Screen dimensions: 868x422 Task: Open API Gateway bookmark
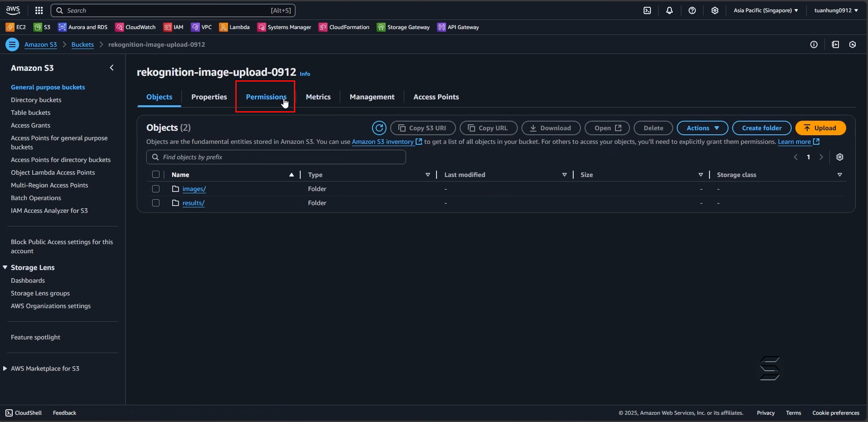tap(458, 27)
